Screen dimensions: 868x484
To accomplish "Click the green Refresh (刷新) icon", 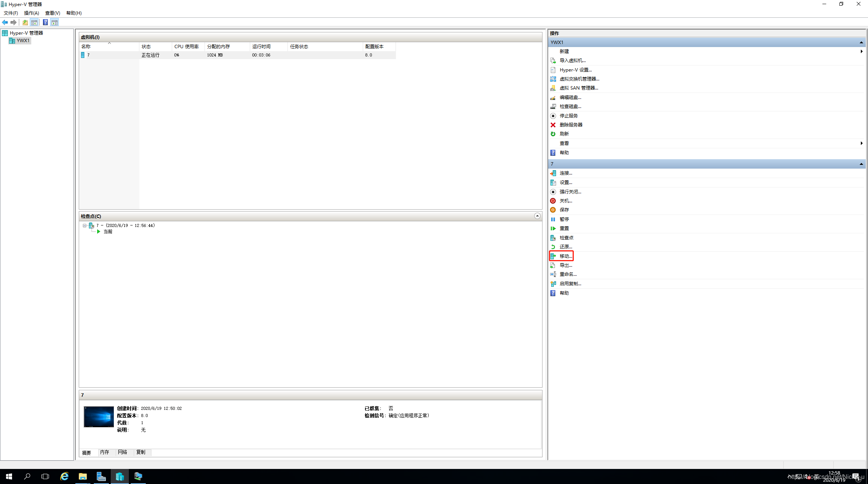I will click(553, 134).
